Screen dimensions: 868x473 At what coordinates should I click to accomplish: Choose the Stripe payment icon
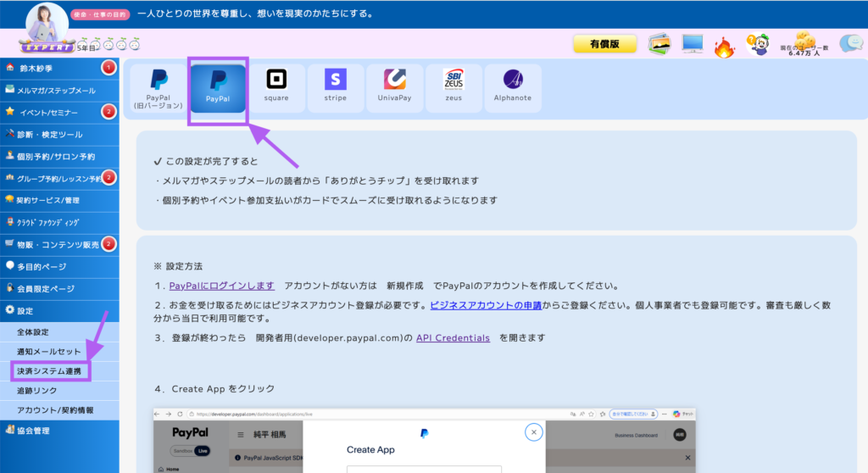coord(335,87)
